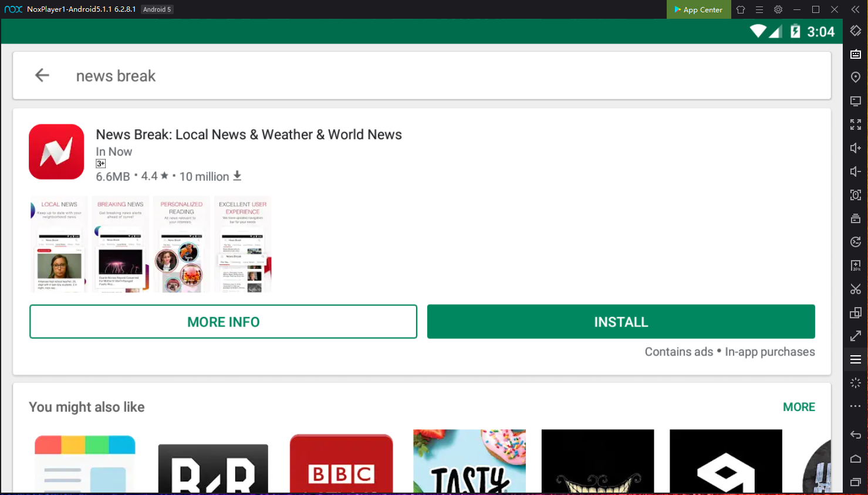Viewport: 868px width, 495px height.
Task: Expand the sidebar more options with three dots
Action: click(x=855, y=406)
